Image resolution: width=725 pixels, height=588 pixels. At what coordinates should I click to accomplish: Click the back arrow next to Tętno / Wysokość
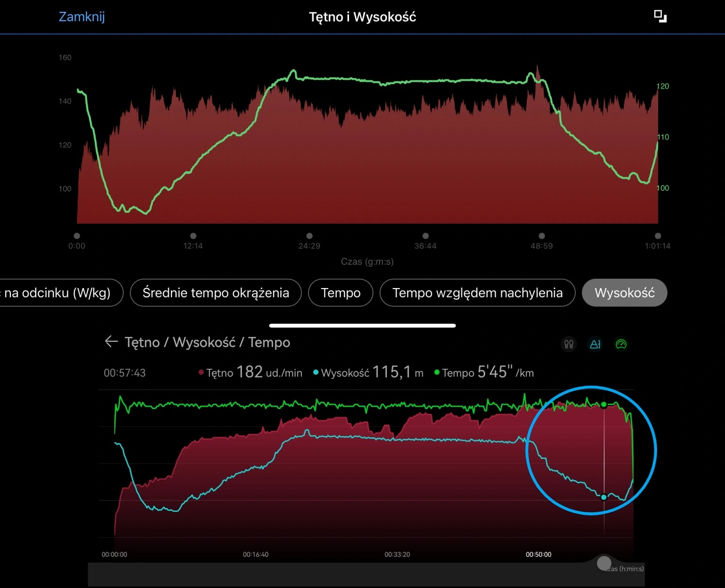click(x=112, y=342)
